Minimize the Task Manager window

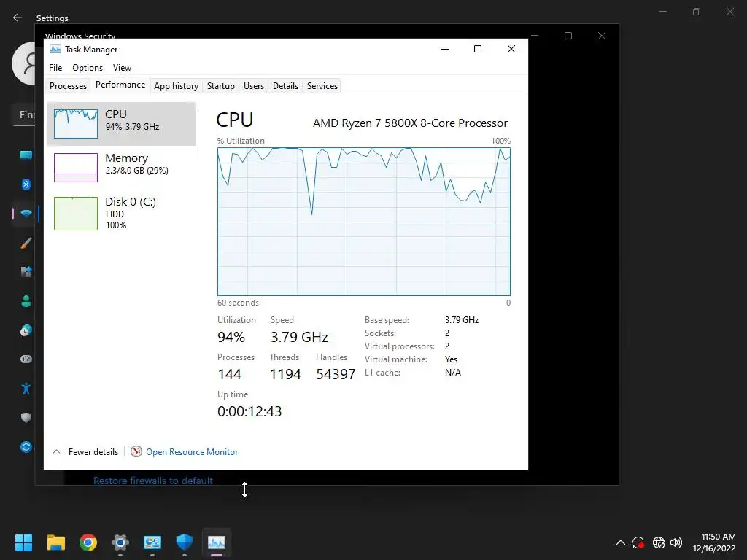(445, 49)
